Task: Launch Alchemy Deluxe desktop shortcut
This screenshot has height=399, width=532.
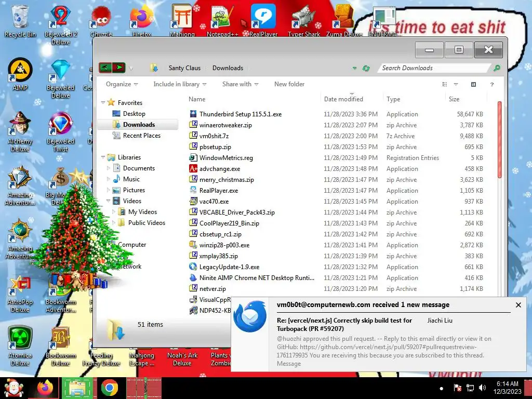Action: [x=20, y=131]
